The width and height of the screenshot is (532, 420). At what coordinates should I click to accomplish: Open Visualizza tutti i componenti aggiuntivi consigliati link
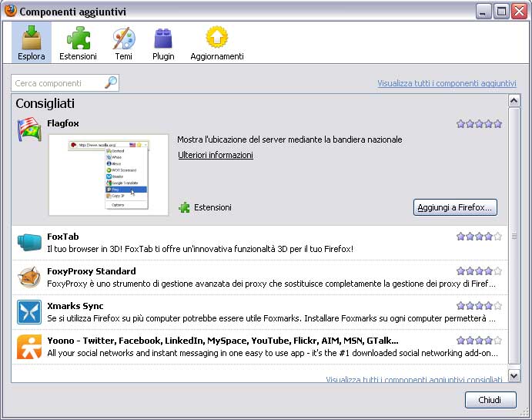pyautogui.click(x=414, y=379)
